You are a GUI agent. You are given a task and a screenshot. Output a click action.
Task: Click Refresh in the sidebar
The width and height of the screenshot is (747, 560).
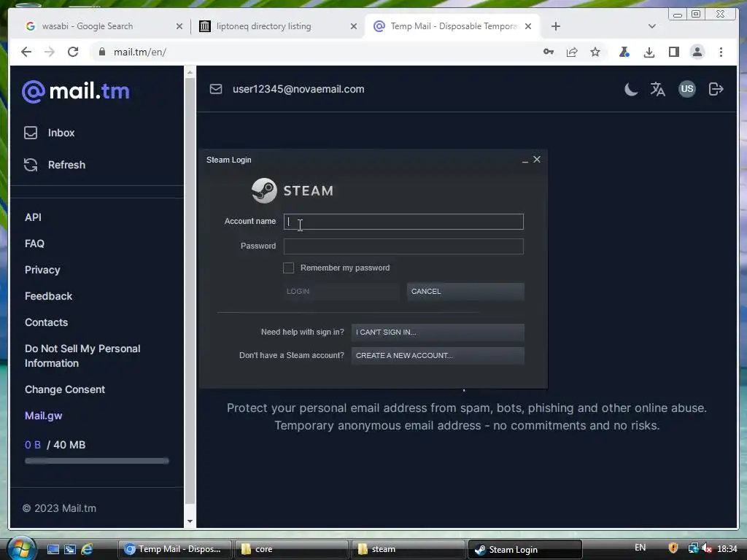tap(55, 165)
